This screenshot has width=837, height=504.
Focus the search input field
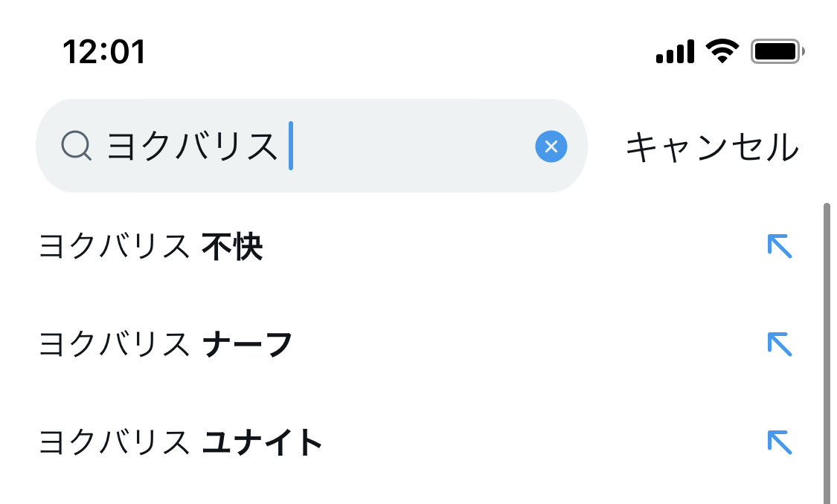409,146
